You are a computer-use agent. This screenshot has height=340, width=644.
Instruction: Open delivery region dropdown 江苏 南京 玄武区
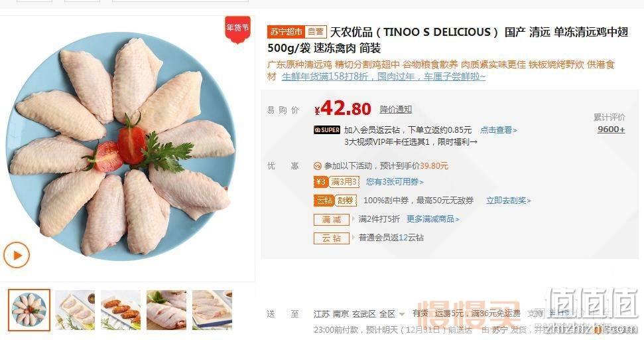359,314
